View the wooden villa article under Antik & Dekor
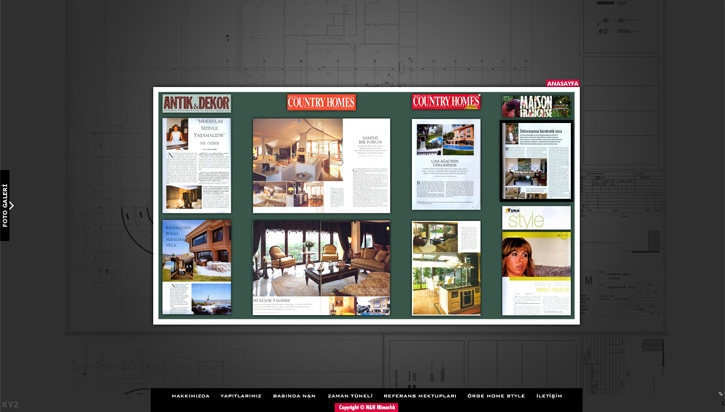 197,267
